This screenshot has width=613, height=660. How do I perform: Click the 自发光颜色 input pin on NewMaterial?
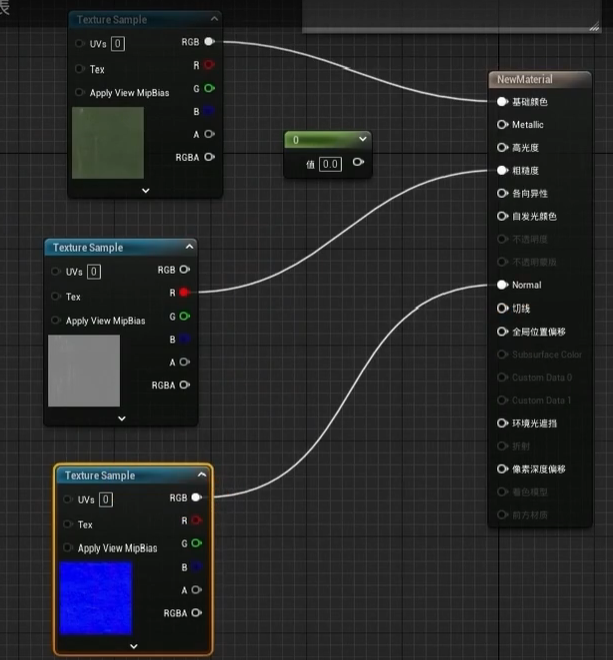(502, 216)
